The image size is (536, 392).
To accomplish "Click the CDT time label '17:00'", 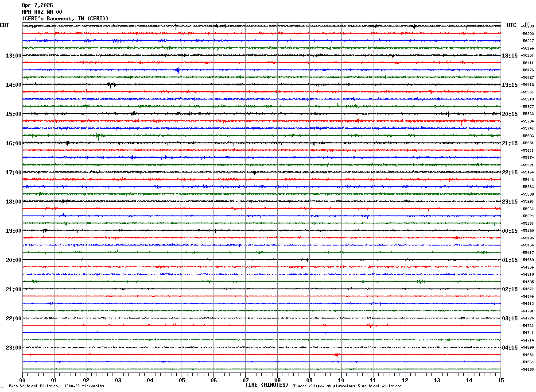I will coord(14,173).
